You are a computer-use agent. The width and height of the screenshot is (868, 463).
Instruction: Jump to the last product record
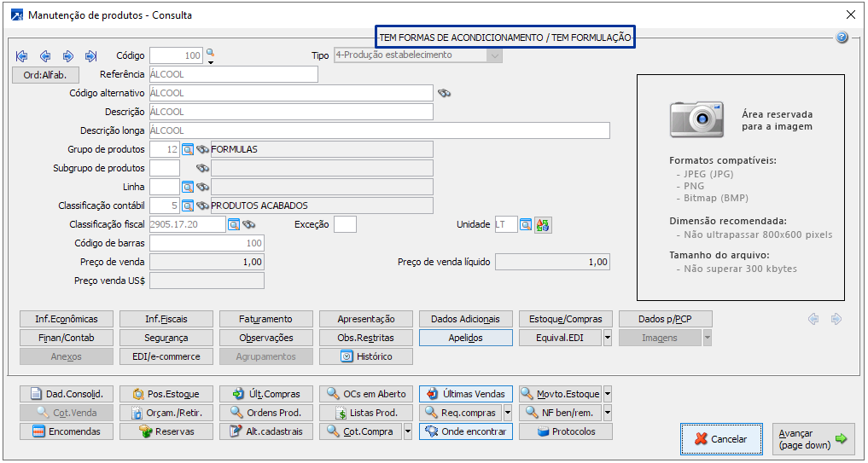[x=90, y=56]
